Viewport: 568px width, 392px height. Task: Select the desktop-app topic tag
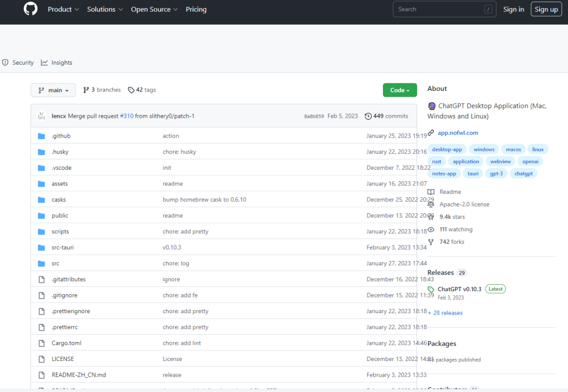pyautogui.click(x=447, y=149)
